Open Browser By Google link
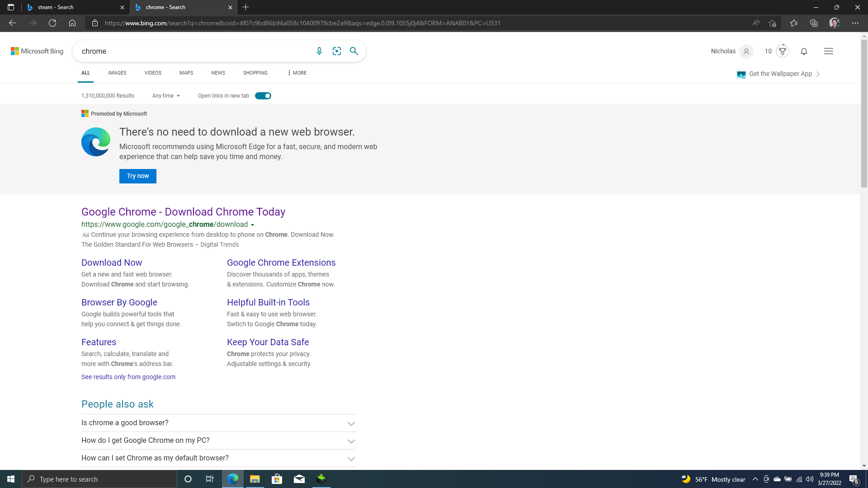Image resolution: width=868 pixels, height=488 pixels. coord(119,302)
